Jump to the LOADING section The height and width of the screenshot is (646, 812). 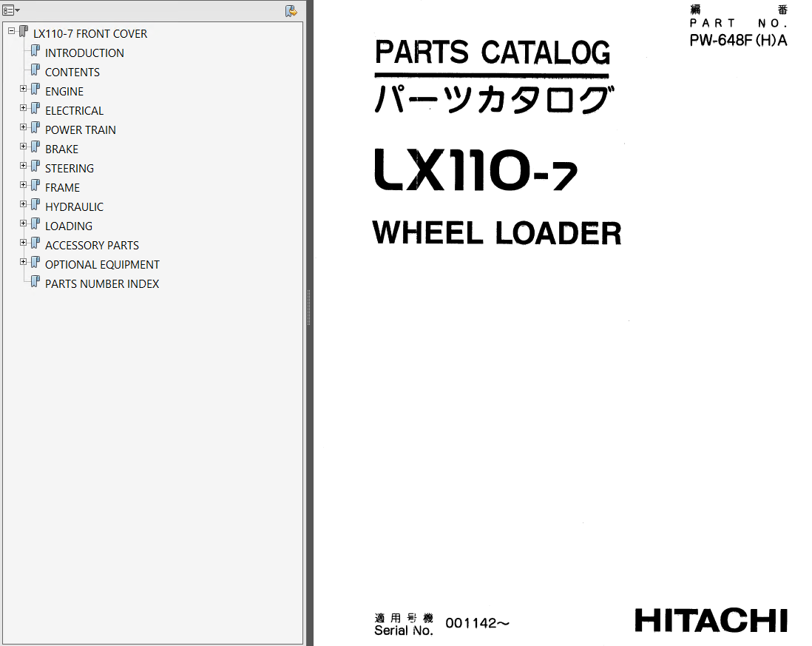tap(69, 226)
